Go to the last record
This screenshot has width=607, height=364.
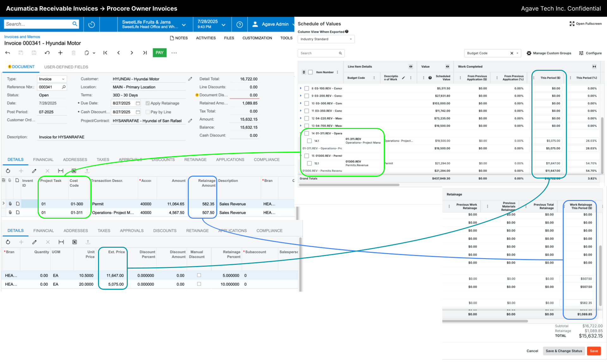click(145, 53)
